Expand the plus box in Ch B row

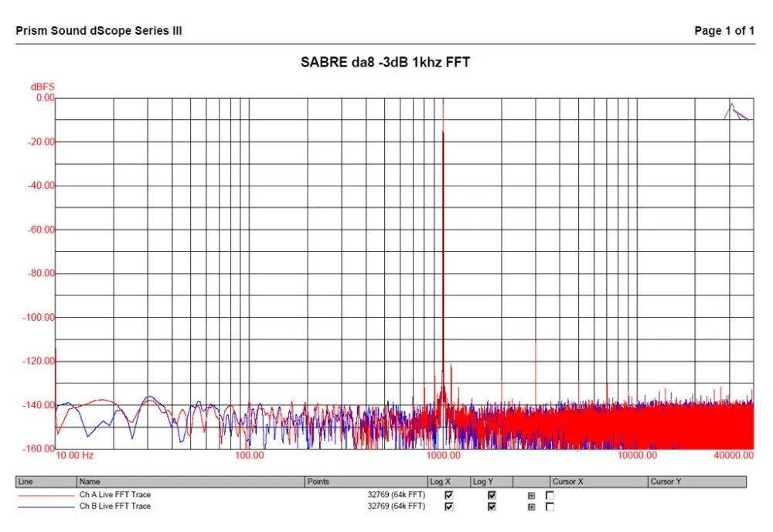pyautogui.click(x=532, y=506)
